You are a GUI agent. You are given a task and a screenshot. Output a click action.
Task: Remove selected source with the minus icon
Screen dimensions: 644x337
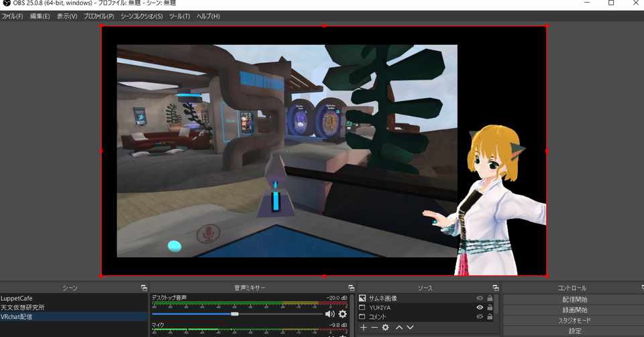click(x=374, y=328)
